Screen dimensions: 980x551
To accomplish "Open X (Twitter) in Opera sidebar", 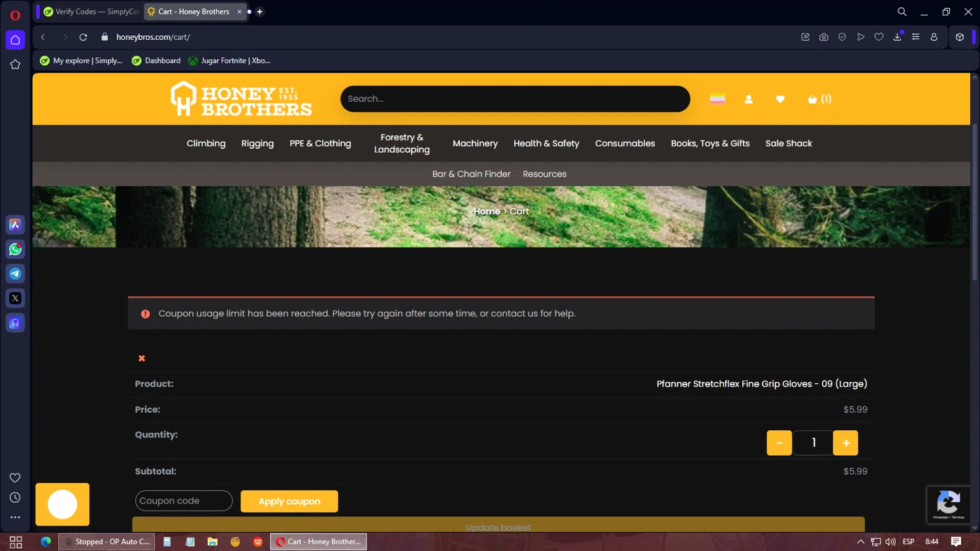I will point(15,298).
